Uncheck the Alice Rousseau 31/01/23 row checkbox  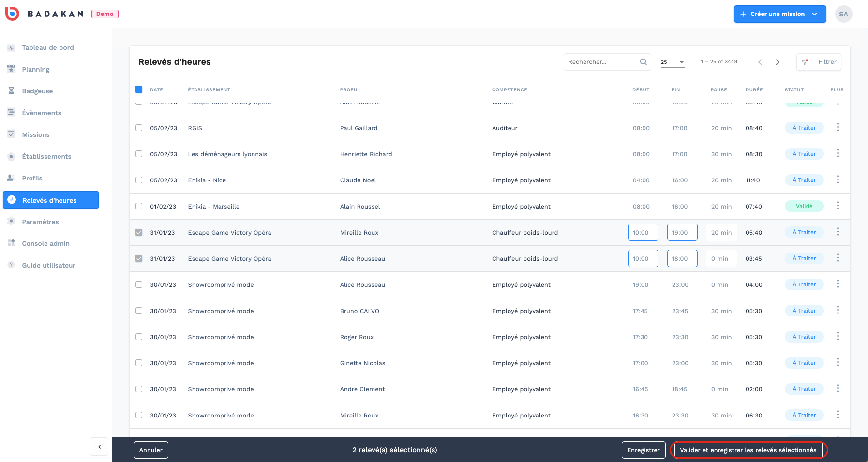(x=139, y=258)
